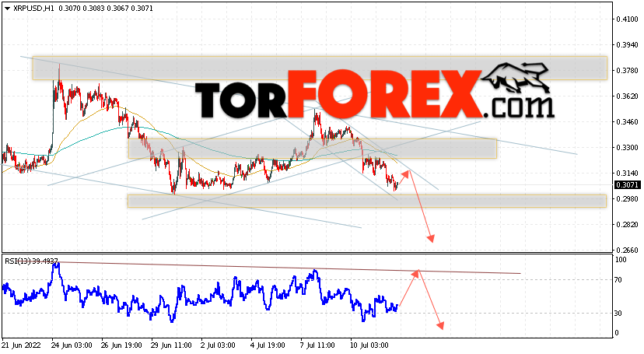Click the 4 Jul 19:00 time label
This screenshot has width=644, height=354.
click(x=268, y=345)
